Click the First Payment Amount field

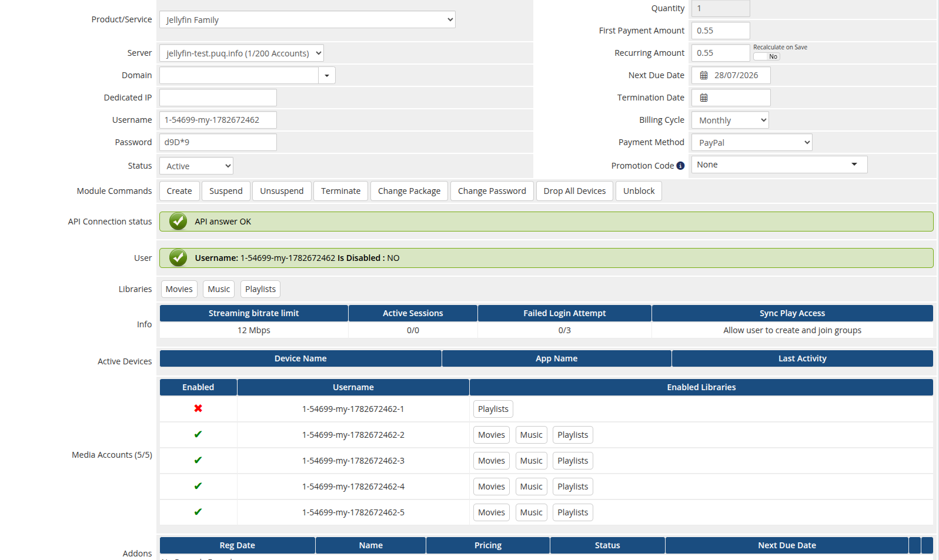coord(720,31)
